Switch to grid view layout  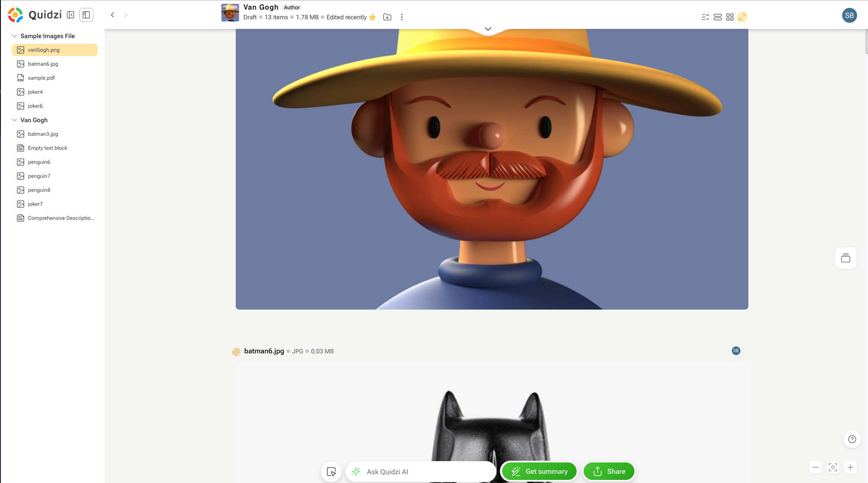point(730,17)
